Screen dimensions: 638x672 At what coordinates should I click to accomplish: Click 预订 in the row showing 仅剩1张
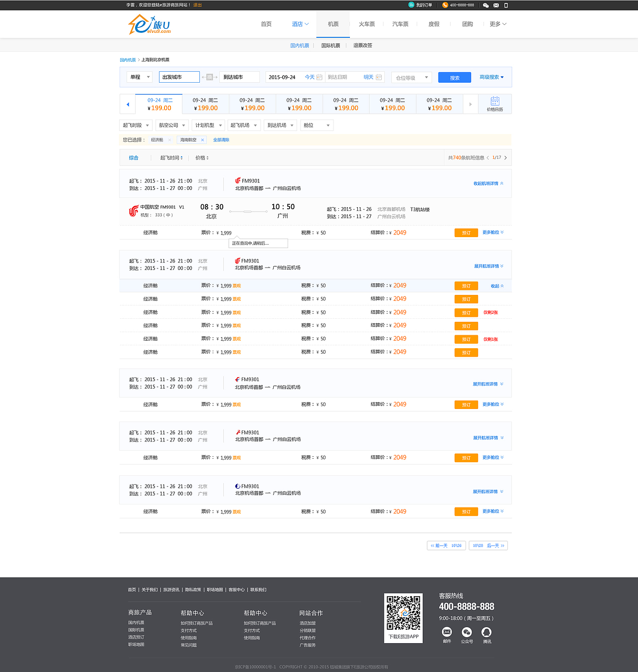click(x=466, y=339)
